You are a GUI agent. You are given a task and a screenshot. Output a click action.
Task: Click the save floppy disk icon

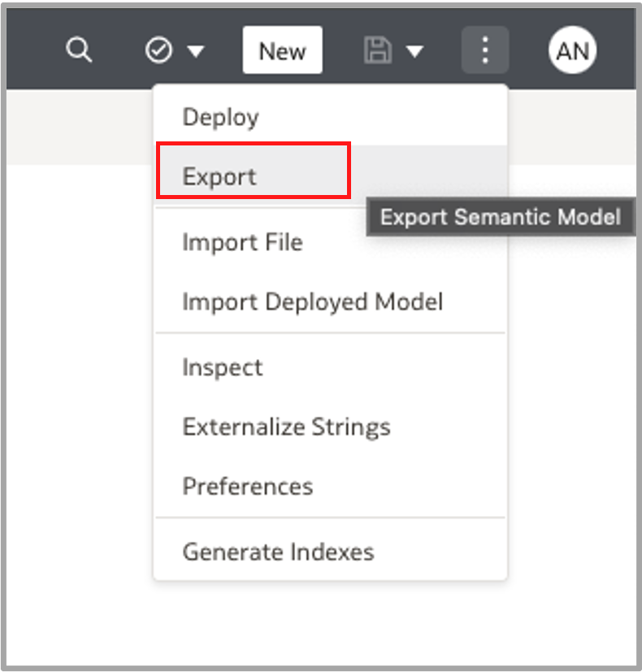(x=376, y=50)
